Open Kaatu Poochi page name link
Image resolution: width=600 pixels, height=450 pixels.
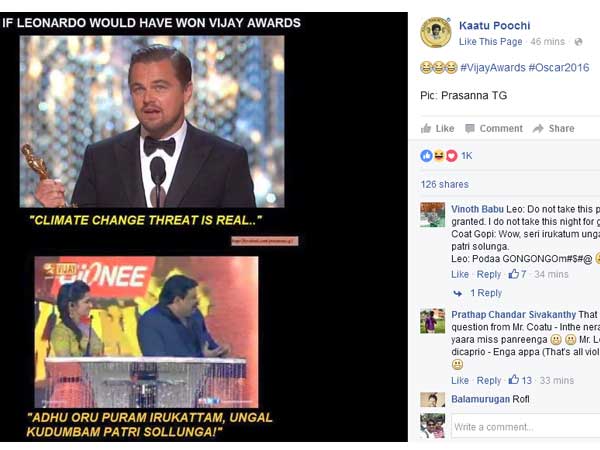pyautogui.click(x=494, y=26)
